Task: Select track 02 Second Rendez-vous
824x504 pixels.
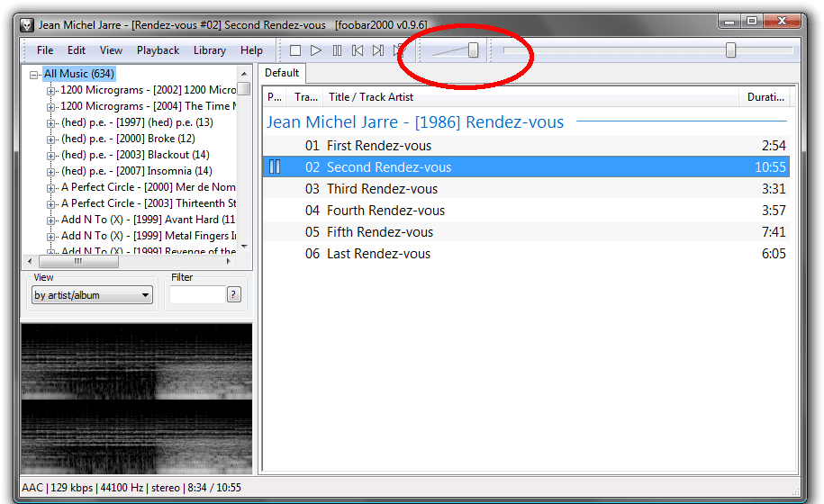Action: 526,167
